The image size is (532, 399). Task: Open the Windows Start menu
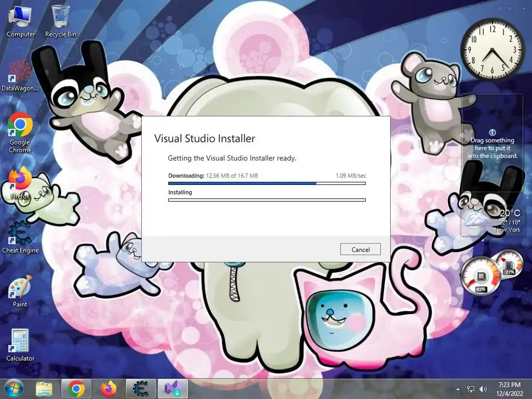coord(14,389)
